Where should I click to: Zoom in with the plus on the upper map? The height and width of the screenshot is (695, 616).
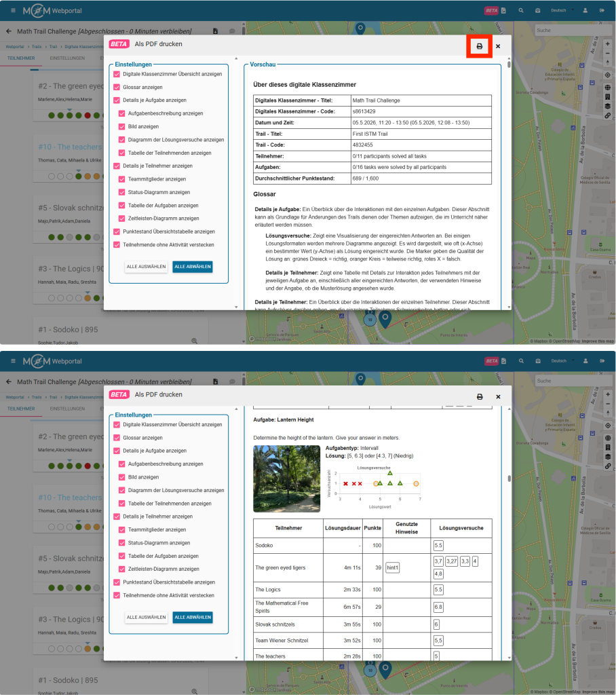(608, 44)
